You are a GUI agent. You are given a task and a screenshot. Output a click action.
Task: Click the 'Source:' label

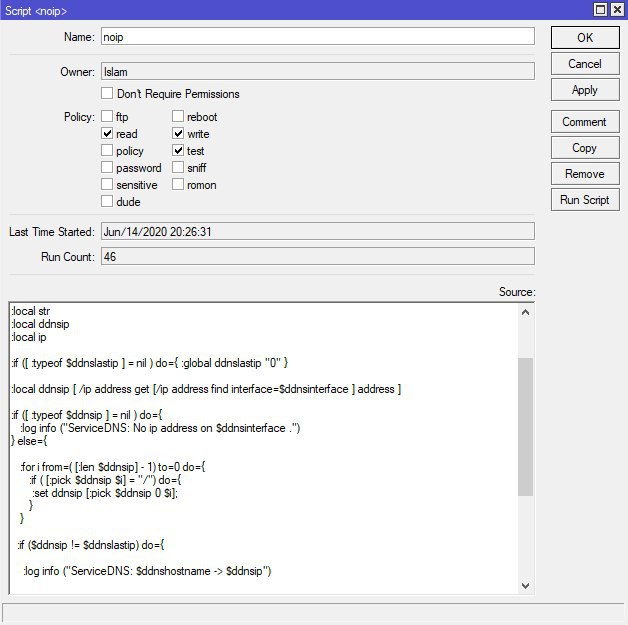click(x=517, y=292)
